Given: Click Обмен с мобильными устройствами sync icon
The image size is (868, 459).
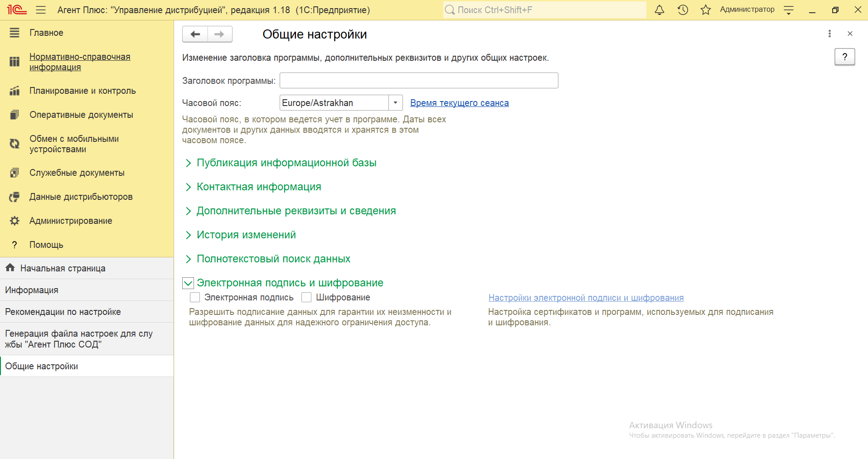Looking at the screenshot, I should 15,144.
